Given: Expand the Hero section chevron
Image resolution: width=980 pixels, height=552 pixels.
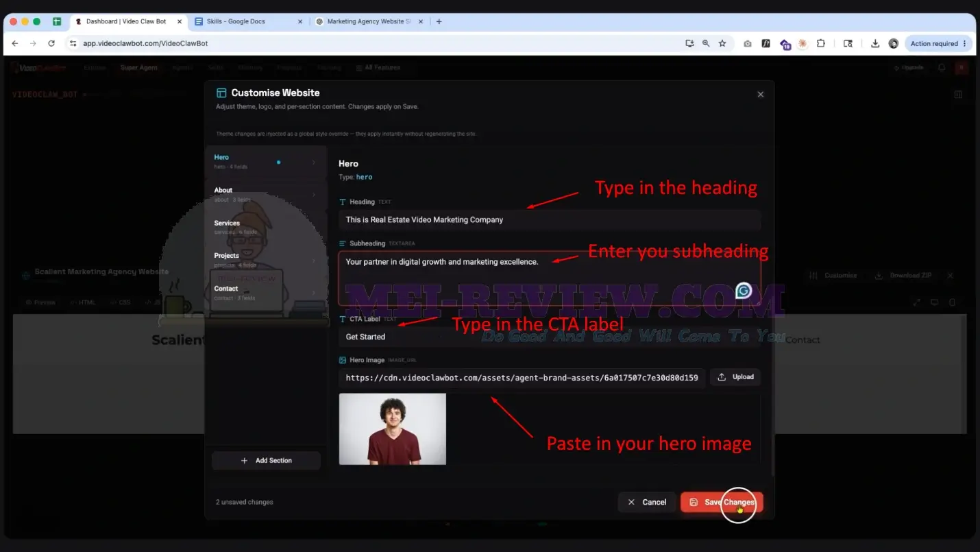Looking at the screenshot, I should (x=314, y=163).
